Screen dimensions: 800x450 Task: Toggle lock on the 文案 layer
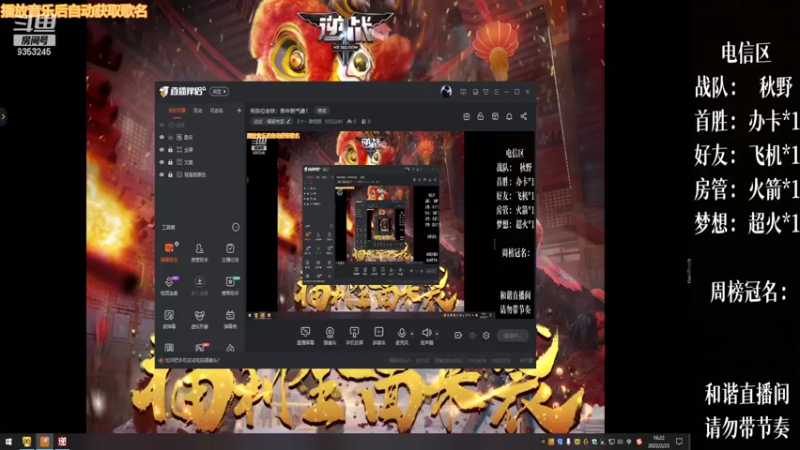170,162
